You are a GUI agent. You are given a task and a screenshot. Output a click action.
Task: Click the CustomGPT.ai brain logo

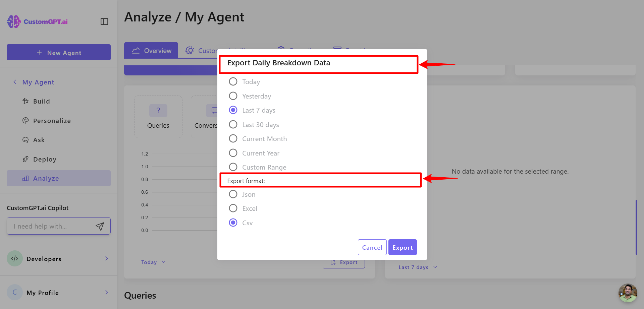pos(14,21)
